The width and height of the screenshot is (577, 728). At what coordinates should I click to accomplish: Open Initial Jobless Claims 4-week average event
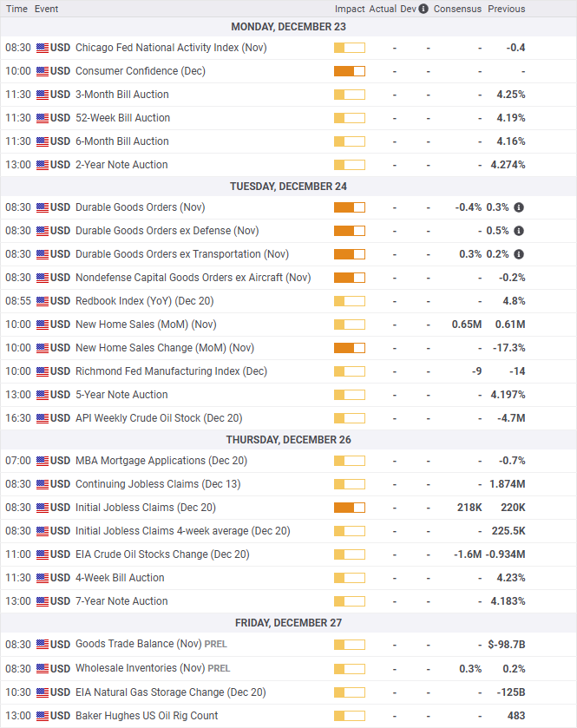(183, 531)
